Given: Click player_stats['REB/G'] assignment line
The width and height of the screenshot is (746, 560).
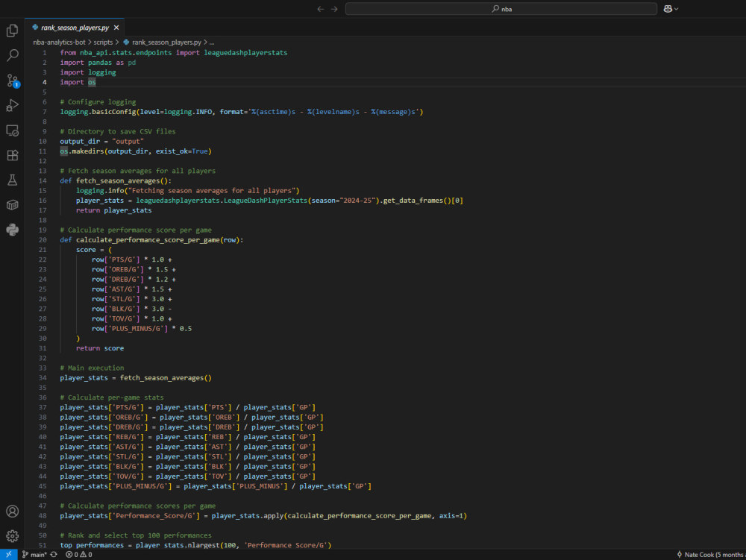Looking at the screenshot, I should (187, 437).
